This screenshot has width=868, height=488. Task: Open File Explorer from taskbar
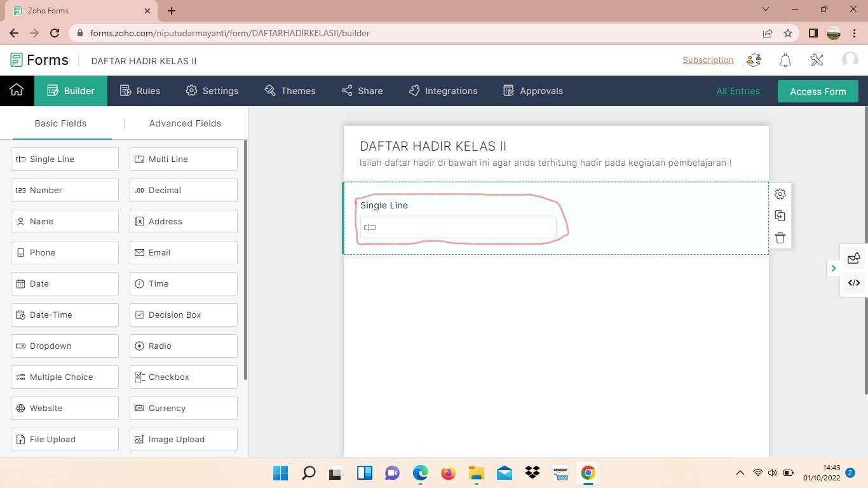click(x=476, y=473)
